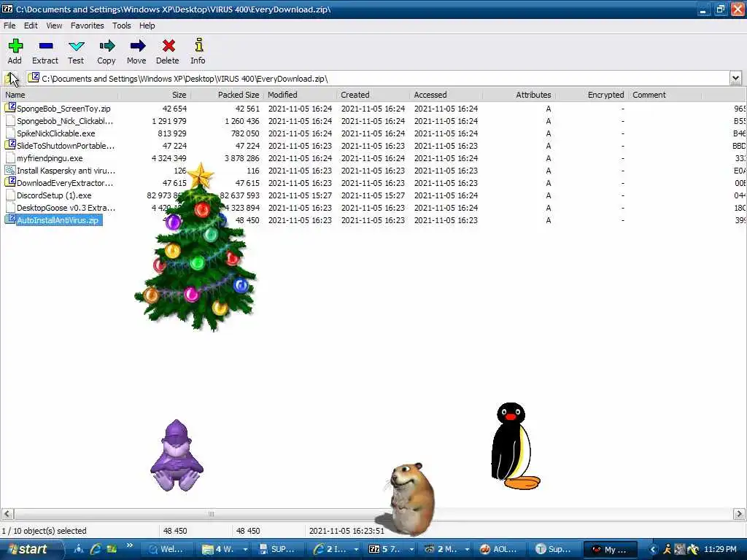Click the Copy toolbar icon

[107, 46]
